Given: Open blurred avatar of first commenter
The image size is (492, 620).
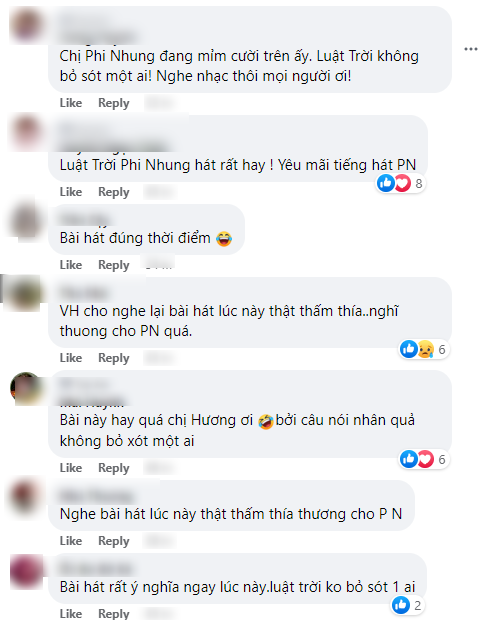Looking at the screenshot, I should (x=27, y=26).
